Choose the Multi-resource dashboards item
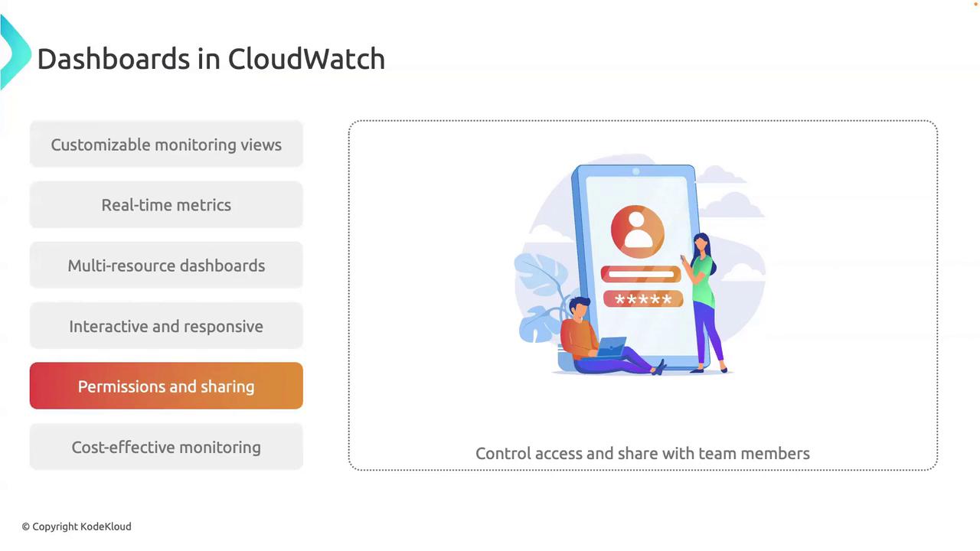 pos(166,266)
